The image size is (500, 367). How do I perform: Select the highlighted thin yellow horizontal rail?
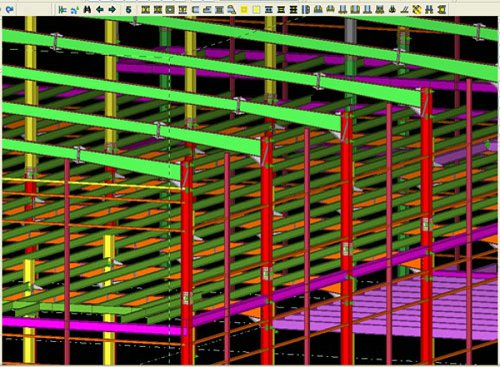click(x=93, y=184)
